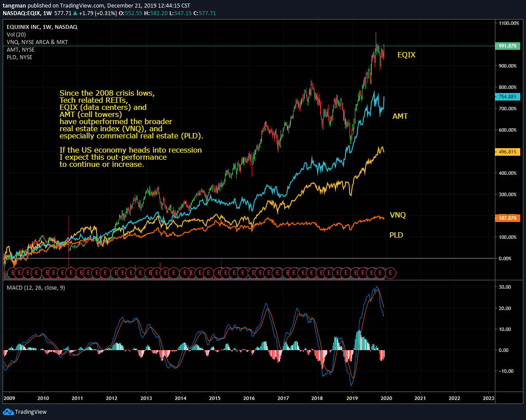Click the 'TradingView' wordmark at bottom
Screen dimensions: 526x420
[x=31, y=412]
